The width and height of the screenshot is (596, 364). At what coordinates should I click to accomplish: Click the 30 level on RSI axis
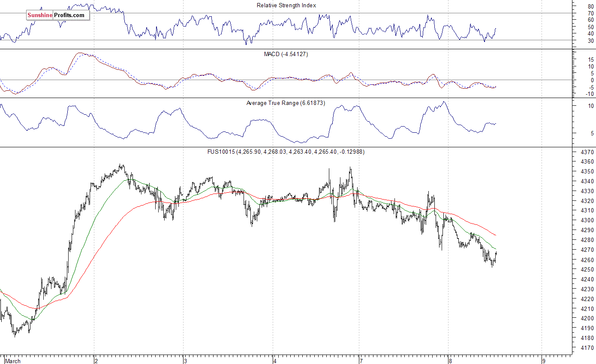(591, 41)
